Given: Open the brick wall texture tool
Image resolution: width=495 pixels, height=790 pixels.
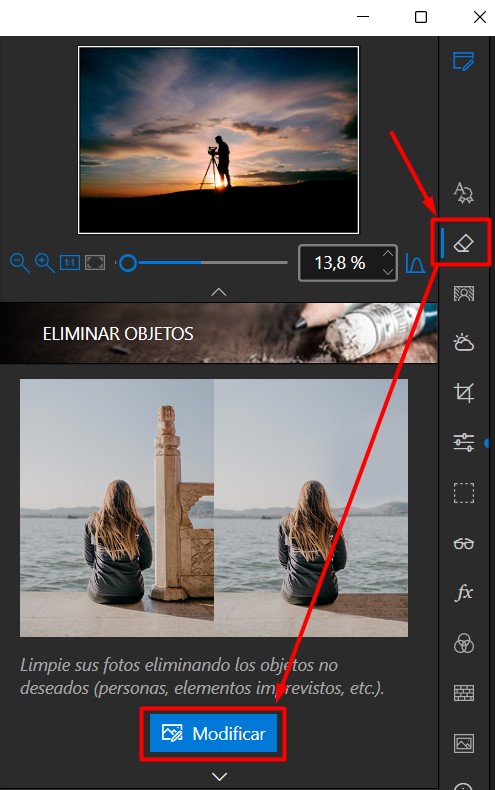Looking at the screenshot, I should point(464,693).
